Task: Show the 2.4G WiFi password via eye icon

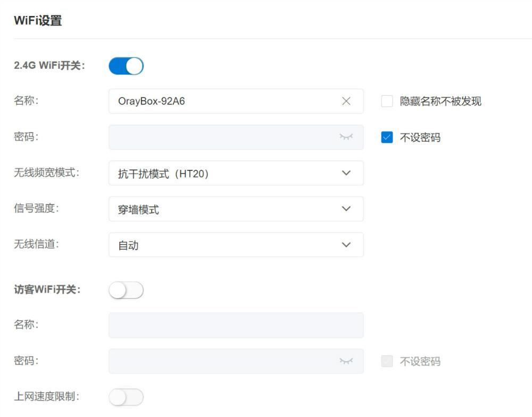Action: point(346,137)
